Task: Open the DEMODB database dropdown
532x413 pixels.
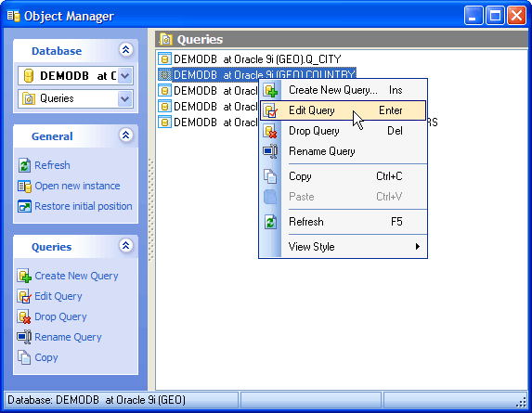Action: click(125, 75)
